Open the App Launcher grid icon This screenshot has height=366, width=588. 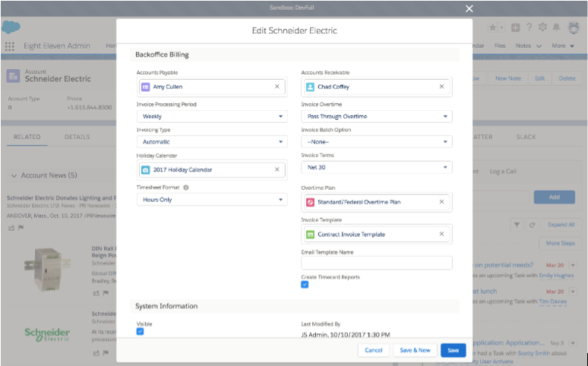point(10,46)
